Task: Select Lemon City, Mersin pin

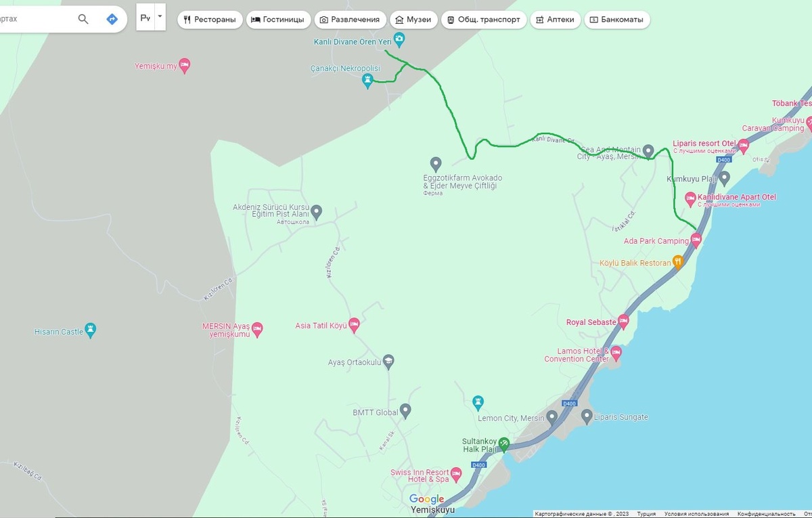Action: tap(551, 417)
